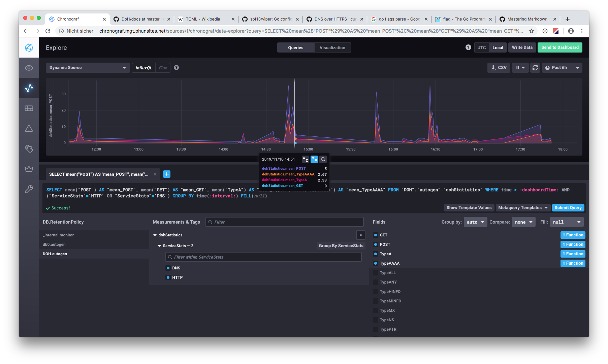This screenshot has width=608, height=364.
Task: Open the POST row's 1 Function selector
Action: 573,244
